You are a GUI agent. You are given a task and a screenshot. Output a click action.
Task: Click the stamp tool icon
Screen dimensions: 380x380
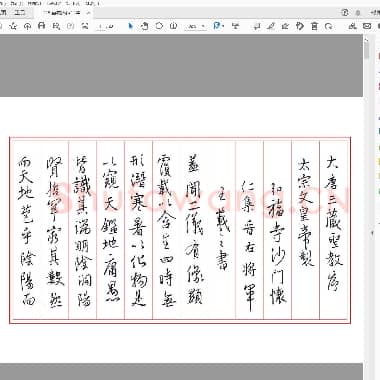[300, 26]
